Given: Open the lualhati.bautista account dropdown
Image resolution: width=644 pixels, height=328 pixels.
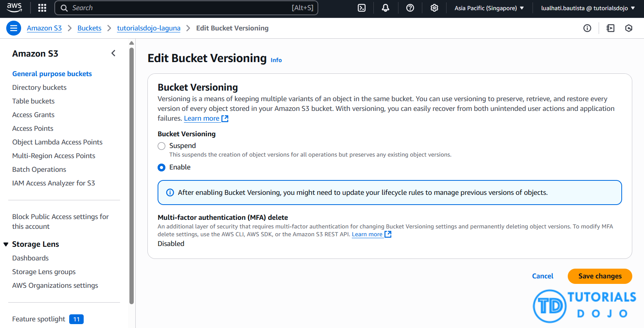Looking at the screenshot, I should (x=588, y=8).
